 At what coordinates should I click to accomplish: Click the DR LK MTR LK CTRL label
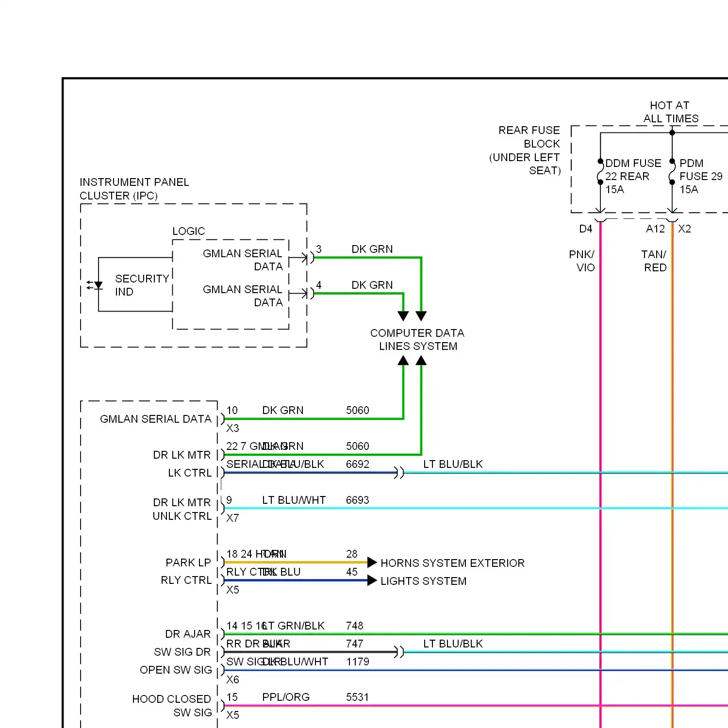182,463
